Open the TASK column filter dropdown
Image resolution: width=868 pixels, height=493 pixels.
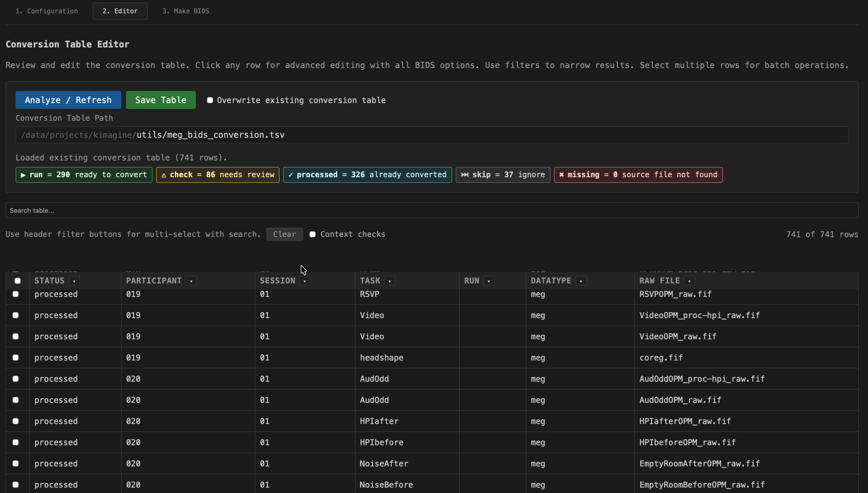point(390,281)
